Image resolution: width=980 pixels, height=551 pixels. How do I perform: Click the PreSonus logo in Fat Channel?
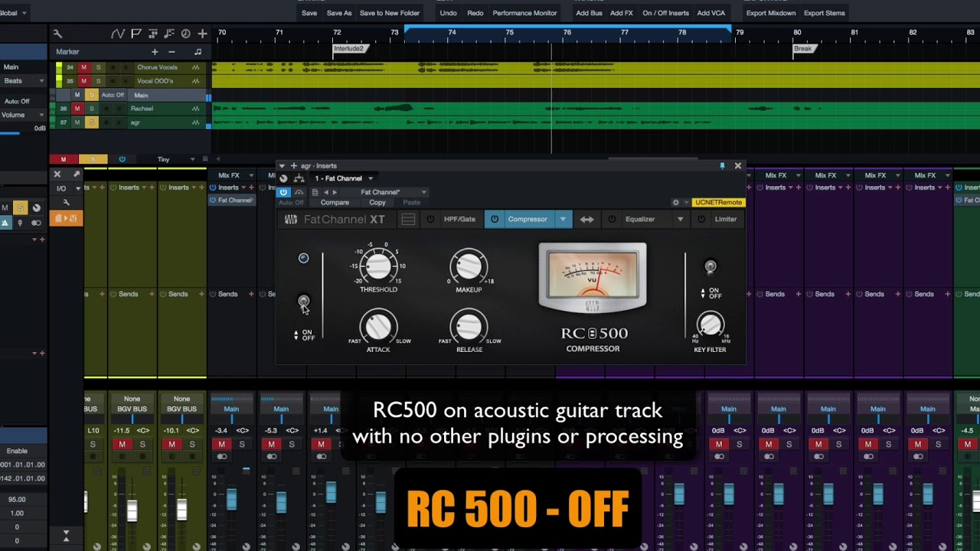[291, 220]
